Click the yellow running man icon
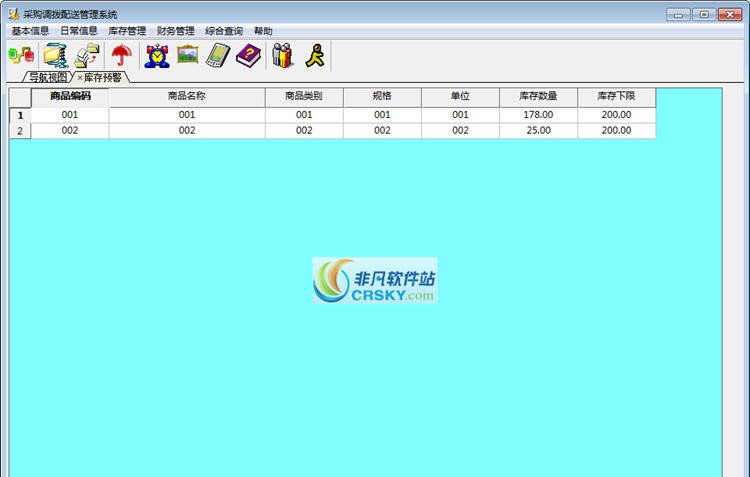 point(315,56)
